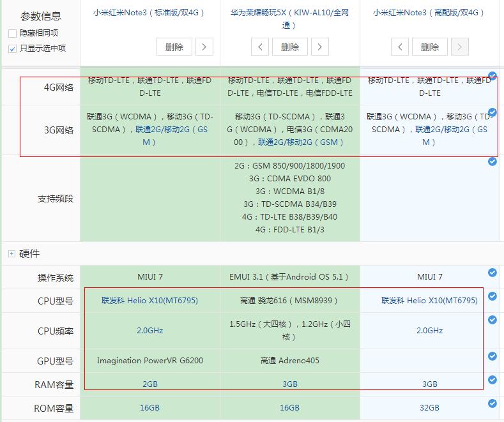Delete the 小米红米Note3 标准版 column
Viewport: 504px width, 422px height.
coord(174,47)
